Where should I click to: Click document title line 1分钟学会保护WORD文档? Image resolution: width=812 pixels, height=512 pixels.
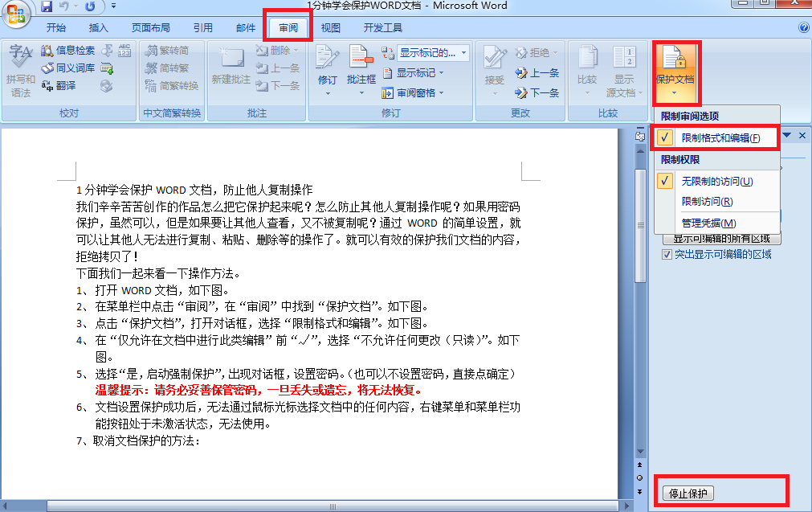pos(194,190)
